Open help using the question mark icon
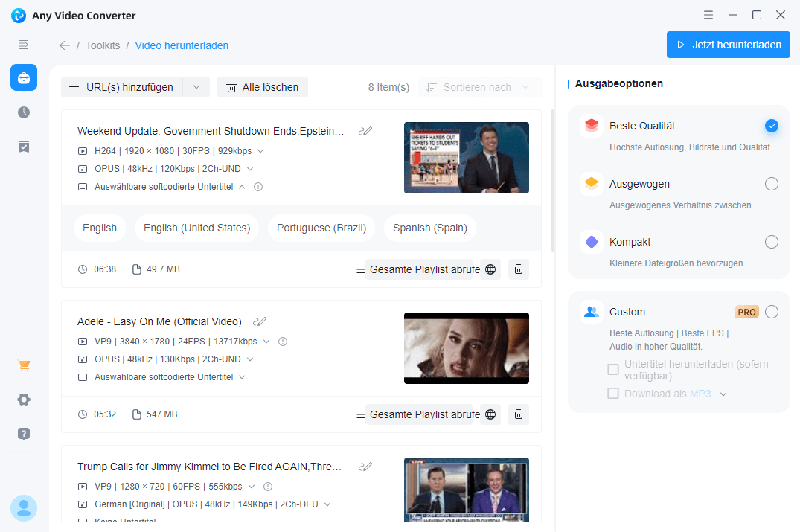Image resolution: width=800 pixels, height=532 pixels. tap(23, 434)
